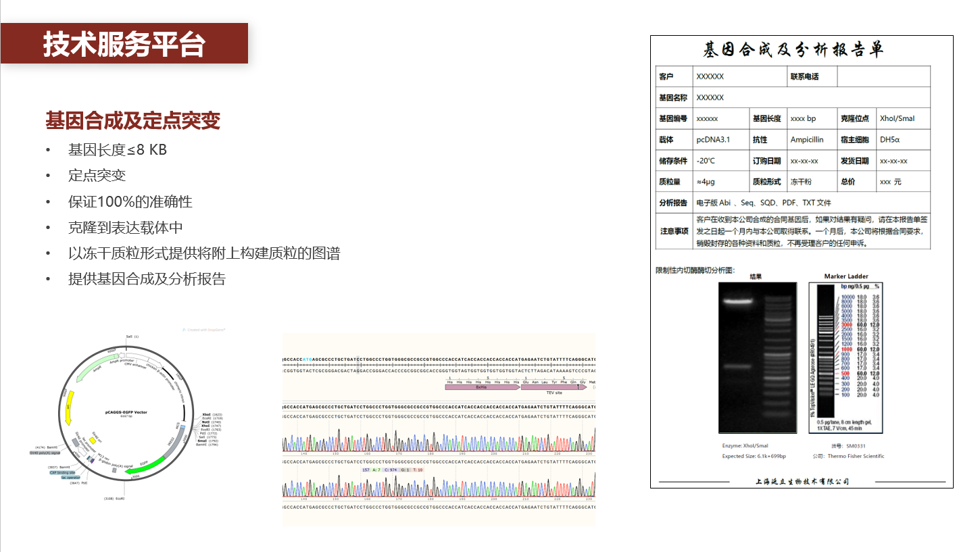The image size is (980, 552).
Task: Click the 保证100%的准确性 bullet text
Action: (130, 202)
